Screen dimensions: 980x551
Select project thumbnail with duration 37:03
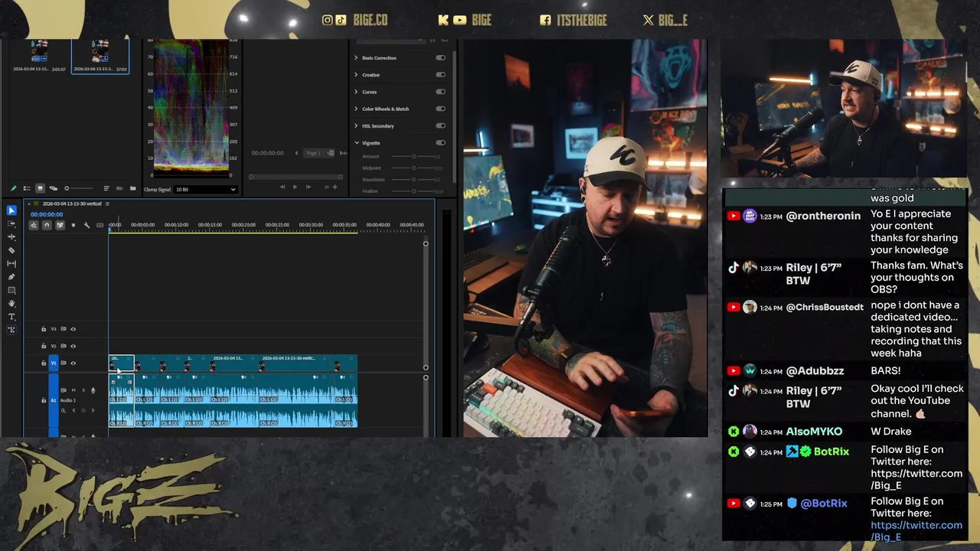pos(100,56)
